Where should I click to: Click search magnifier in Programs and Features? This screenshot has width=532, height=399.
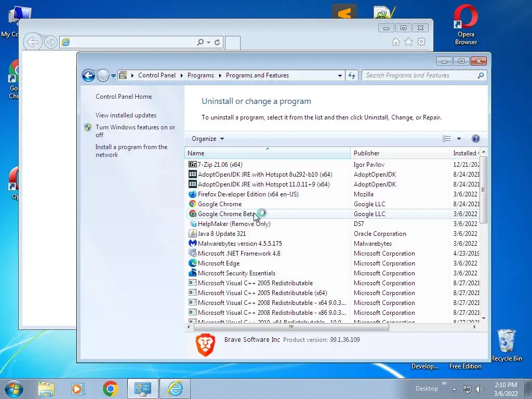click(481, 75)
